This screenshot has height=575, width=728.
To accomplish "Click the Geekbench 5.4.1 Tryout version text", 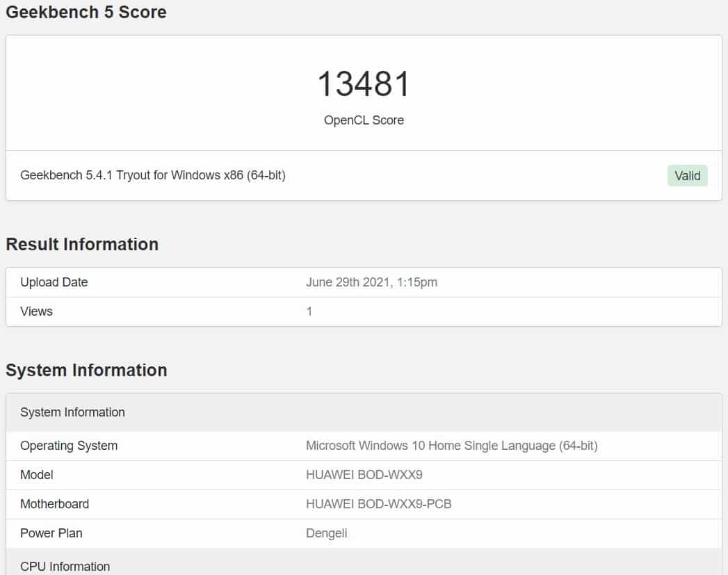I will (153, 175).
